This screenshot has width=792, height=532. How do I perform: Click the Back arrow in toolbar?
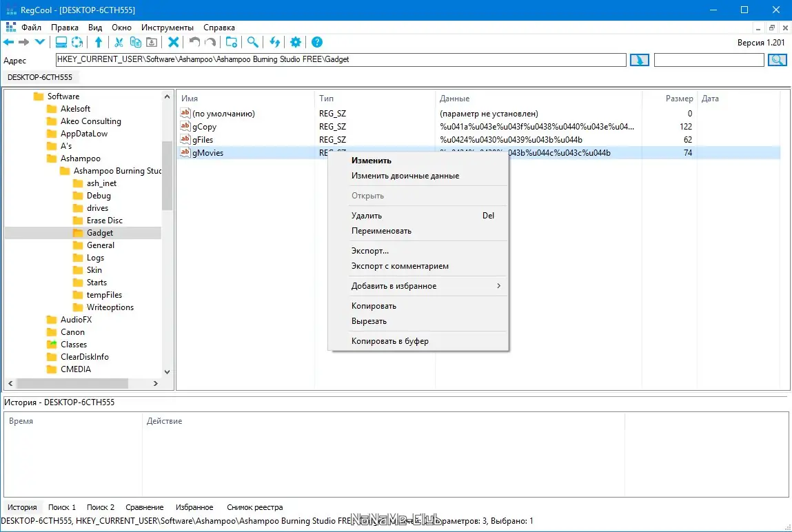point(8,43)
